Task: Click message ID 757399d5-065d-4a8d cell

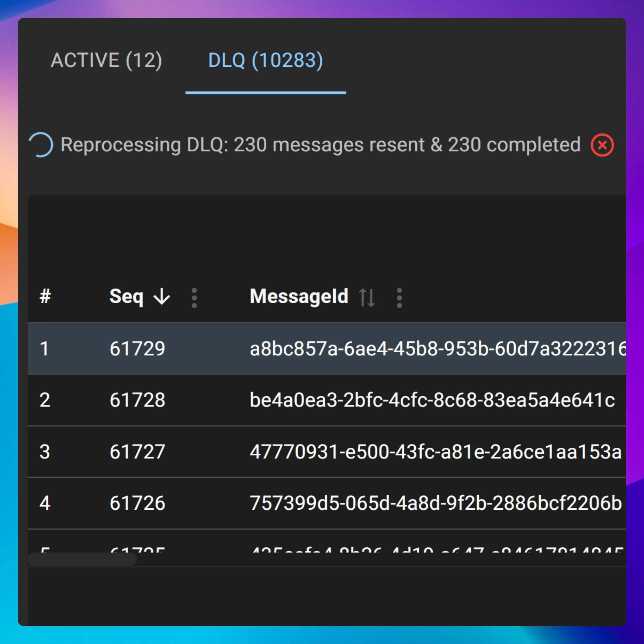Action: point(435,503)
